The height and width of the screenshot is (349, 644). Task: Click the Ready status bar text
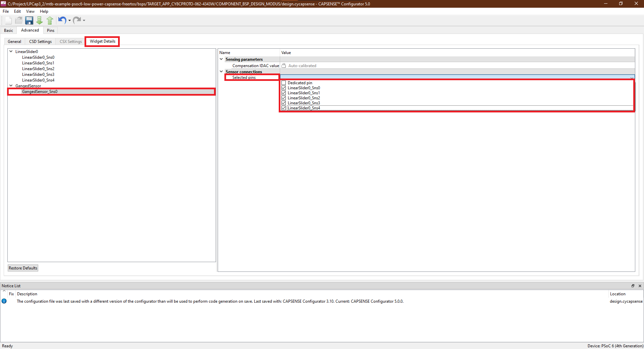point(7,346)
